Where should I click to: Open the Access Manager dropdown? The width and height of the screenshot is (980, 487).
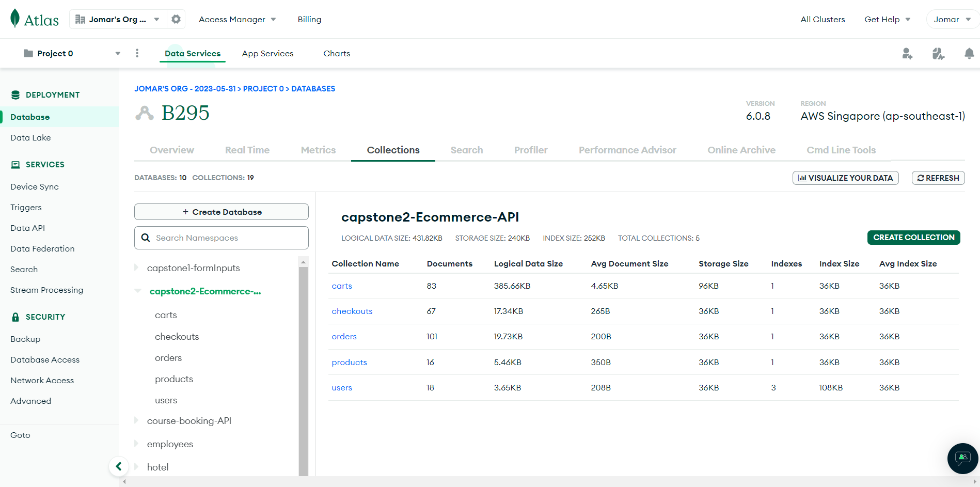click(238, 19)
